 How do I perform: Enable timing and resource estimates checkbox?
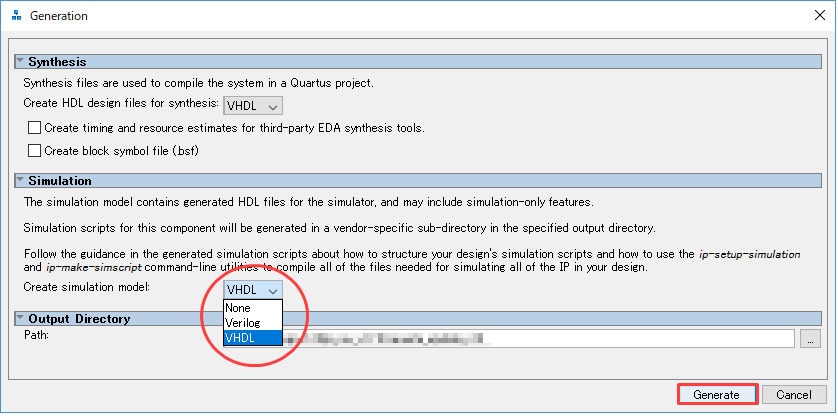pyautogui.click(x=35, y=128)
